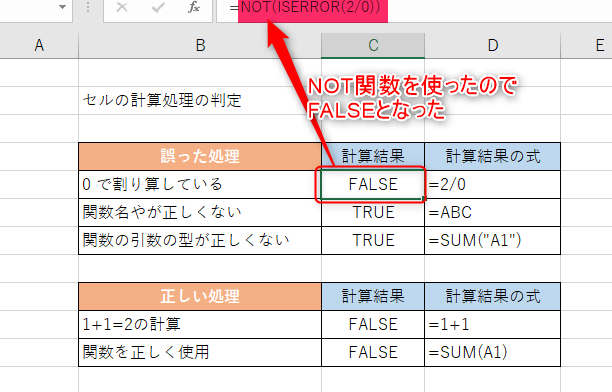Screen dimensions: 612x392
Task: Select '計算結果' header in the 誤った処理 table
Action: coord(373,156)
